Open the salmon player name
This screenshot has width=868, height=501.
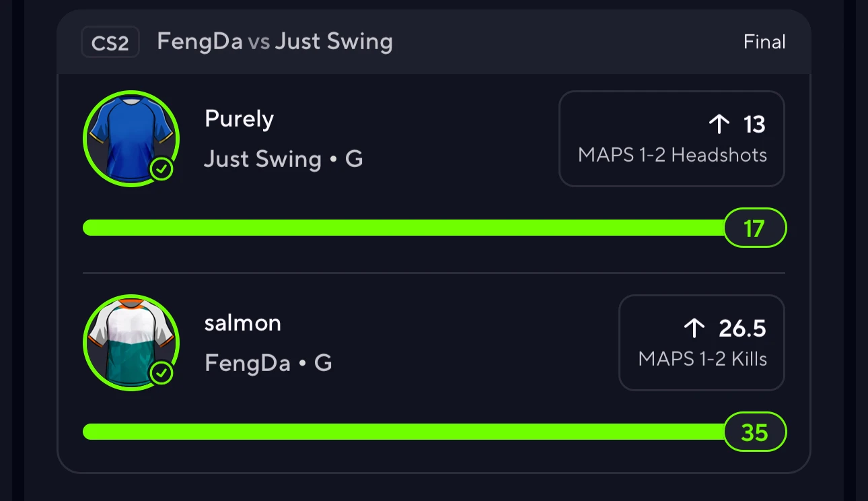243,323
